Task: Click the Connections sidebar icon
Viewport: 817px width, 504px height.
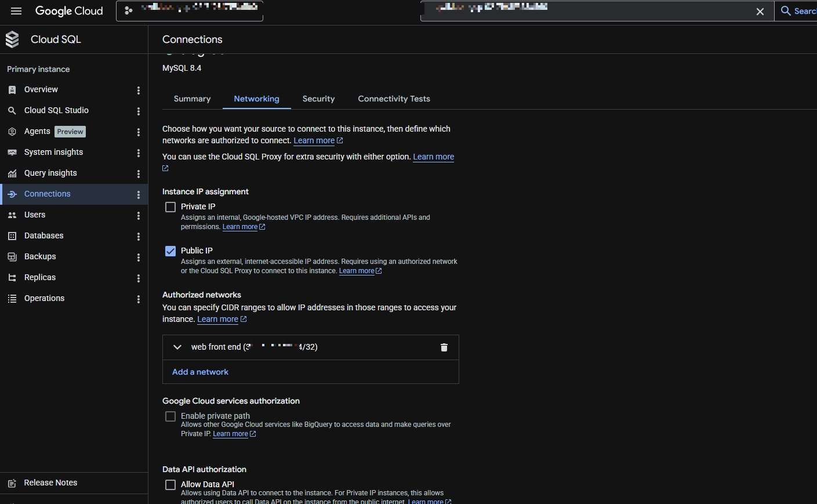Action: click(x=12, y=194)
